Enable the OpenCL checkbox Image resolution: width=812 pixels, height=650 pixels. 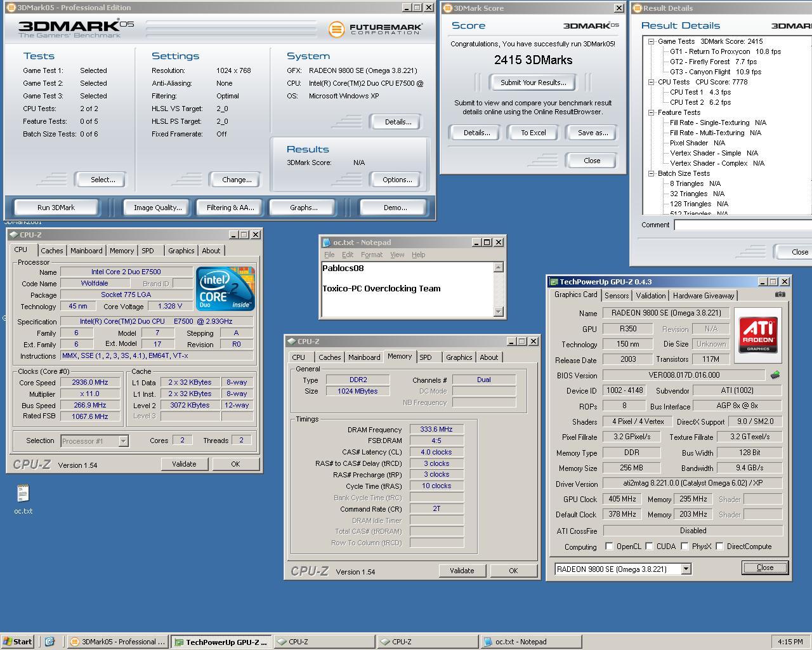click(609, 547)
